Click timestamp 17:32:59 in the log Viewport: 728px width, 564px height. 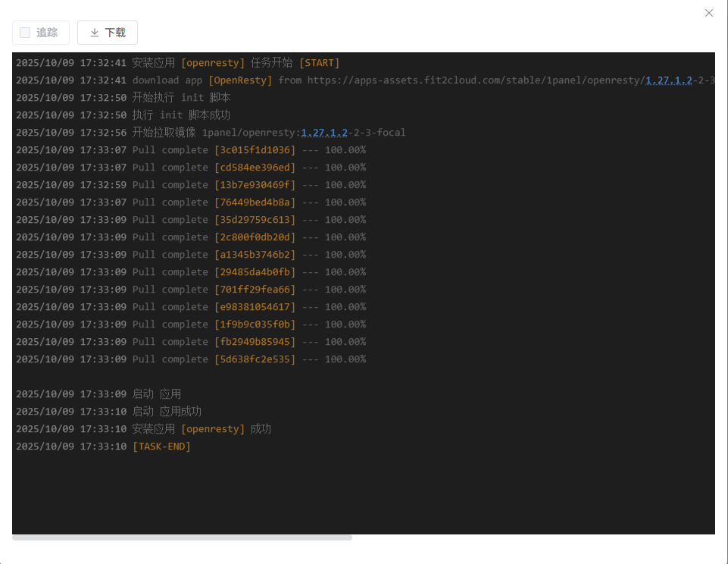point(103,185)
